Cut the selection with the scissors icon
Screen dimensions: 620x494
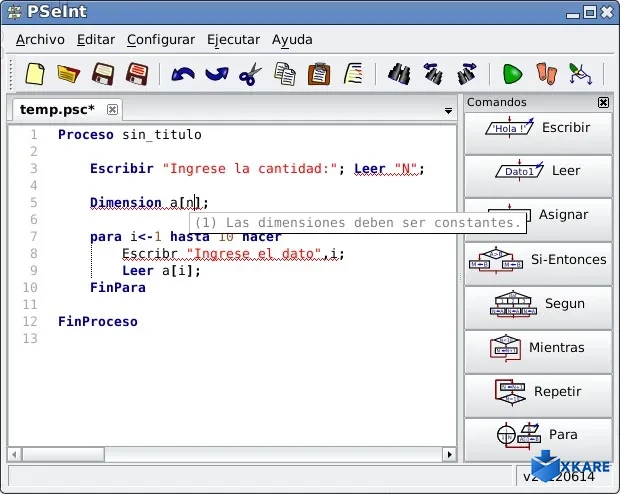(250, 74)
